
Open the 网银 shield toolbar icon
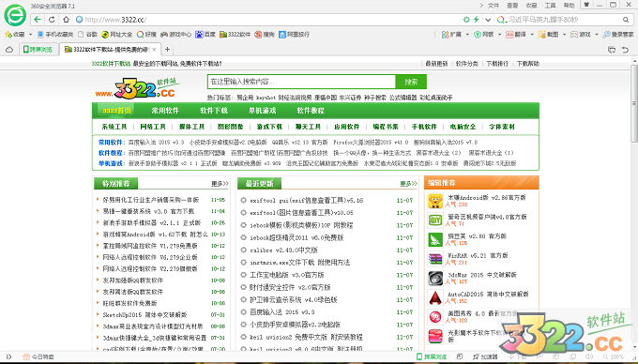click(x=484, y=35)
